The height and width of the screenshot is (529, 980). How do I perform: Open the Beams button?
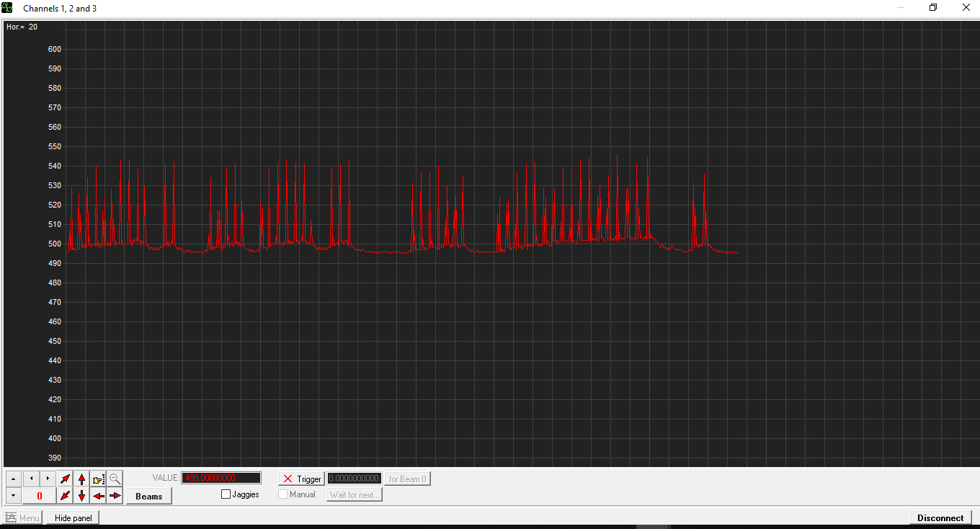pyautogui.click(x=149, y=496)
